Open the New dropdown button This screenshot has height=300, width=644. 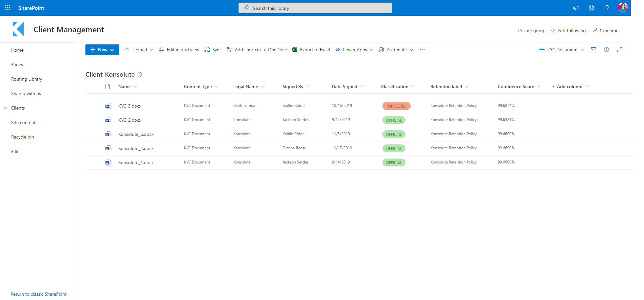pos(102,50)
